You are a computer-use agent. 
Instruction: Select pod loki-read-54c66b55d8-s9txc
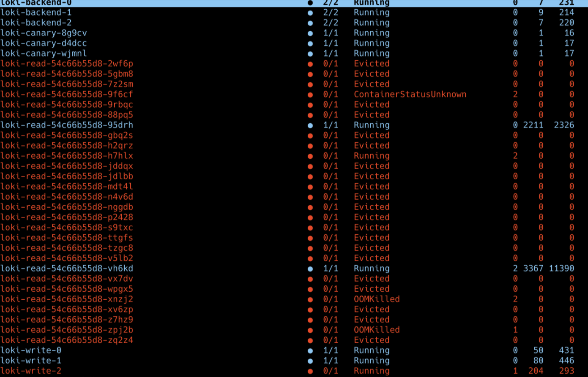[67, 228]
